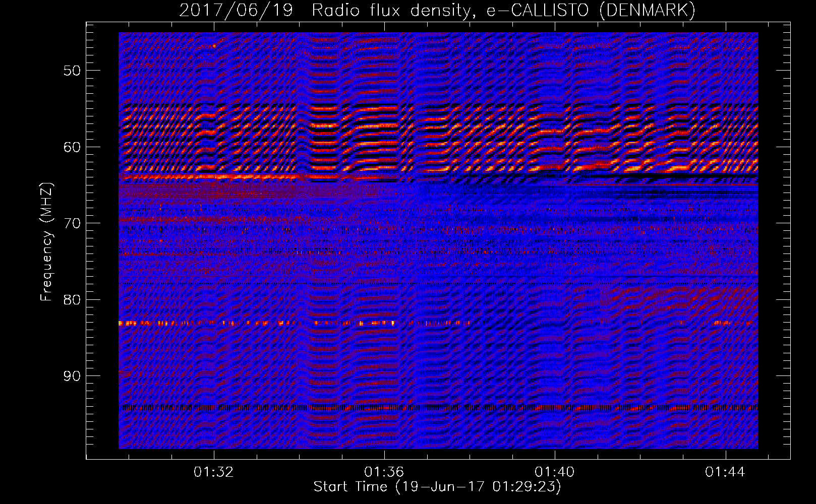Click the 90 frequency tick label
The height and width of the screenshot is (504, 816).
click(x=72, y=376)
